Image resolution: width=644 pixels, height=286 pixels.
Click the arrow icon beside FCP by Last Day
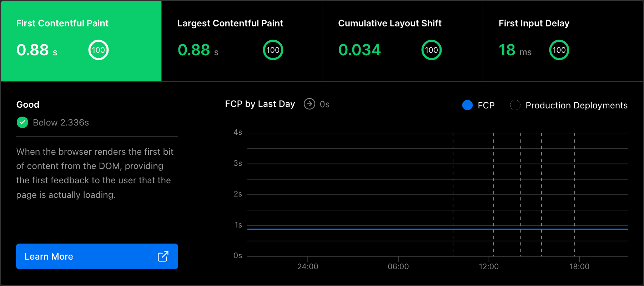click(x=309, y=104)
